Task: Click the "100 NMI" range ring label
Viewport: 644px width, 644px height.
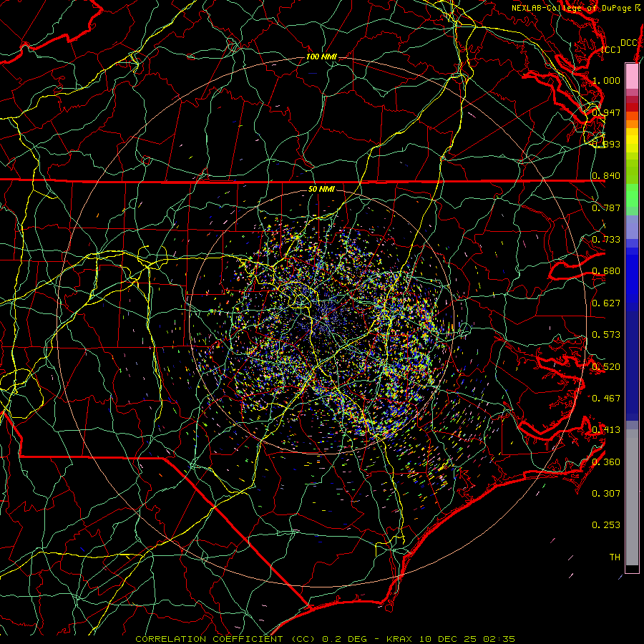Action: pyautogui.click(x=321, y=57)
